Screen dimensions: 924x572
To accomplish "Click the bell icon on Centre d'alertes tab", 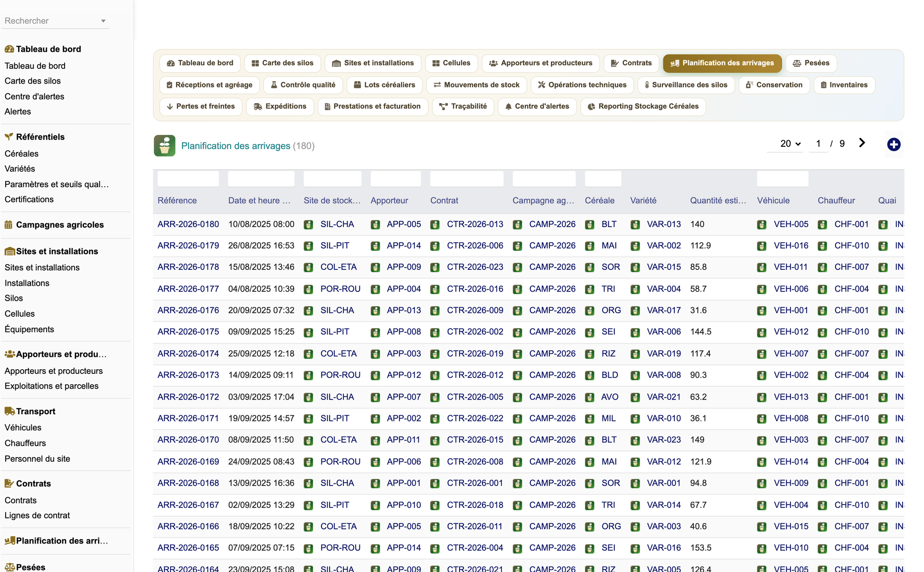I will 509,106.
